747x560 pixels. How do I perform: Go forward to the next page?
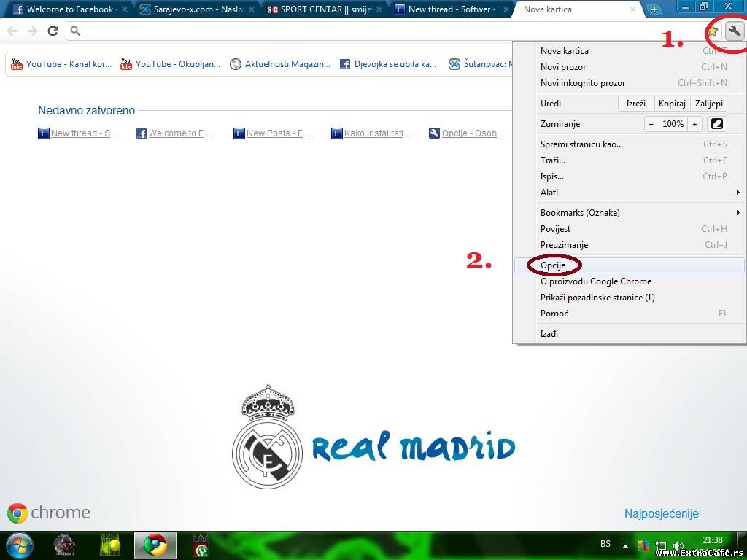pos(32,31)
